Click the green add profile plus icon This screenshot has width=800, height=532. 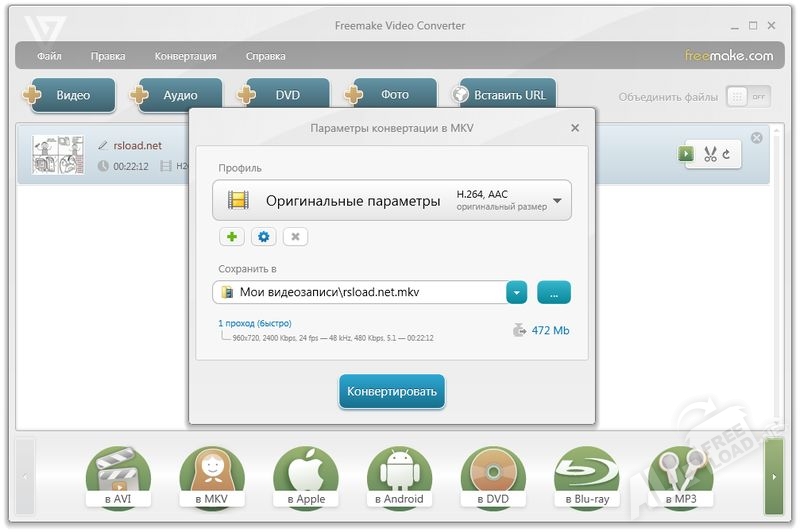[232, 237]
